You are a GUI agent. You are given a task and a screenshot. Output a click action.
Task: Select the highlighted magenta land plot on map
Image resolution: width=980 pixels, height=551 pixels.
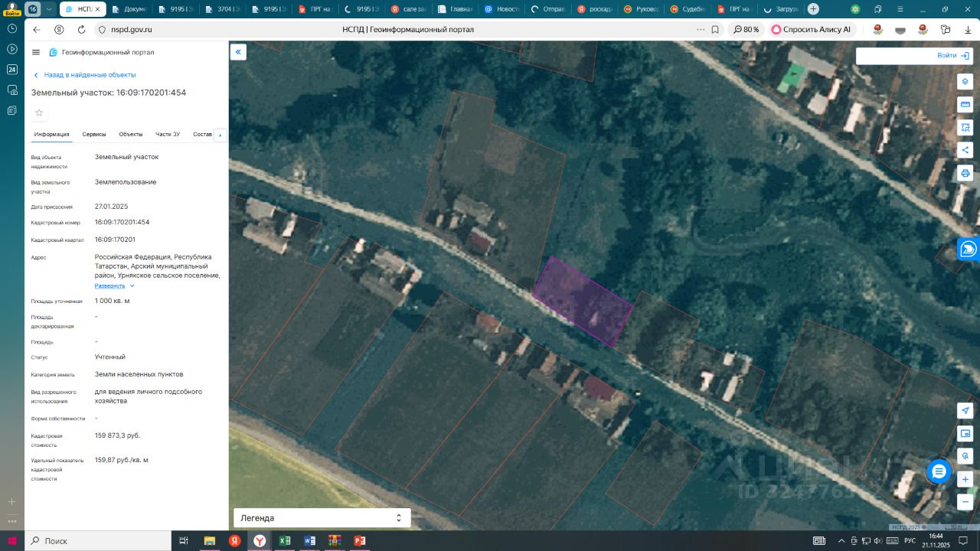(x=583, y=300)
